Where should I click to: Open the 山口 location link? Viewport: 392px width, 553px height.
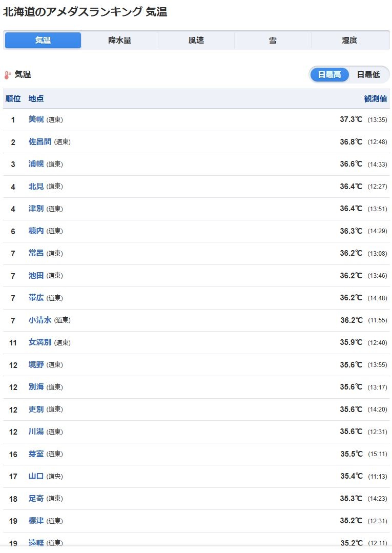tap(36, 476)
